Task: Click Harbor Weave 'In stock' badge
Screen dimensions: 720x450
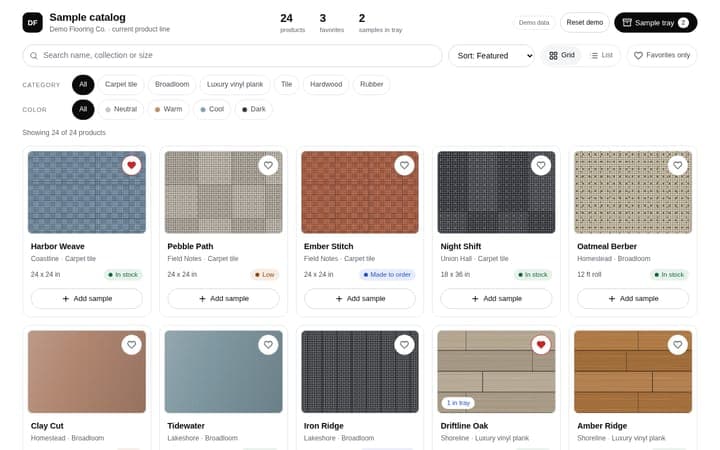Action: pyautogui.click(x=123, y=275)
